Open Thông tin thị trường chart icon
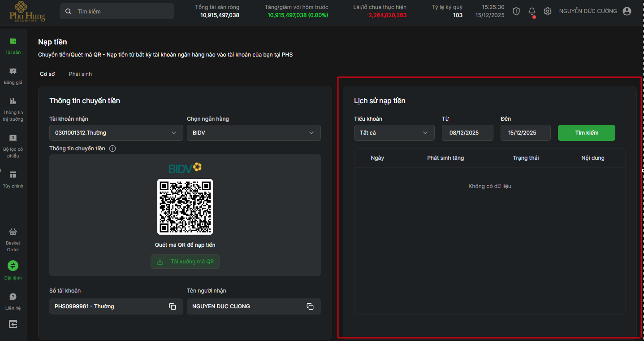 [13, 101]
